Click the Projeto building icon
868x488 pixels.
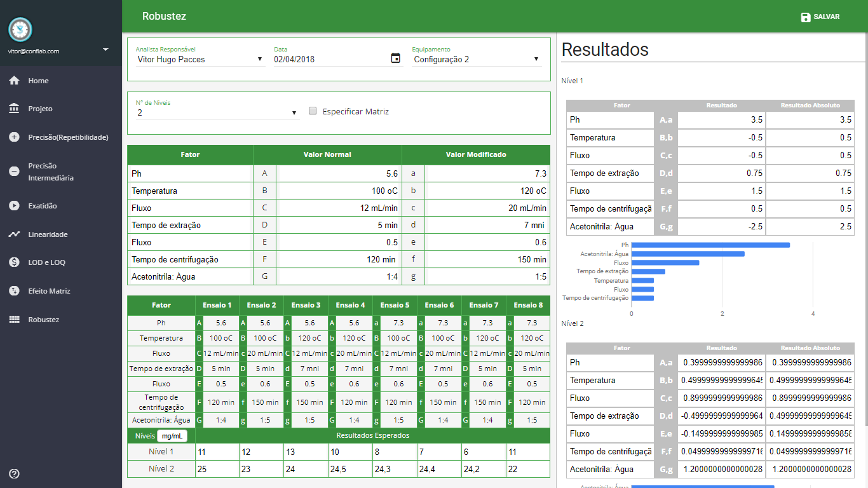14,109
